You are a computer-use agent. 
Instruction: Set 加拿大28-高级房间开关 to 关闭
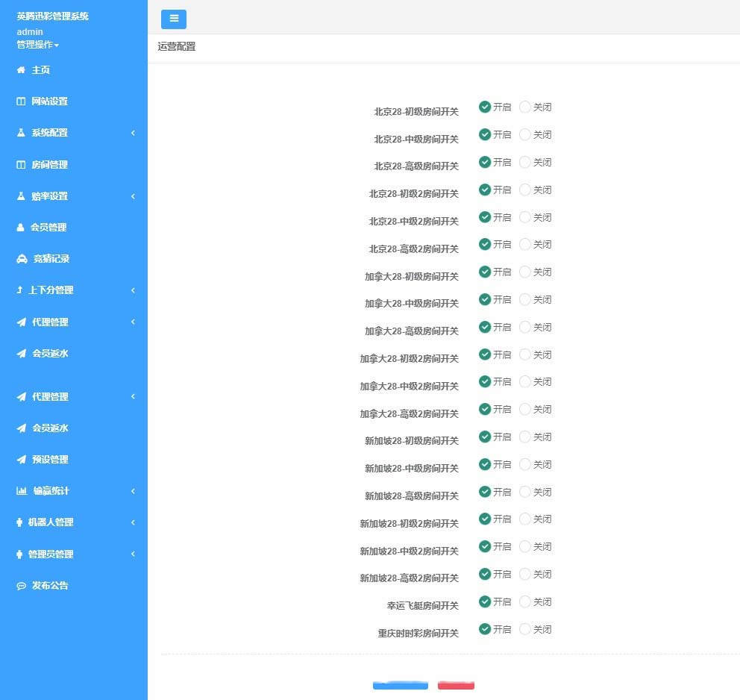click(525, 327)
